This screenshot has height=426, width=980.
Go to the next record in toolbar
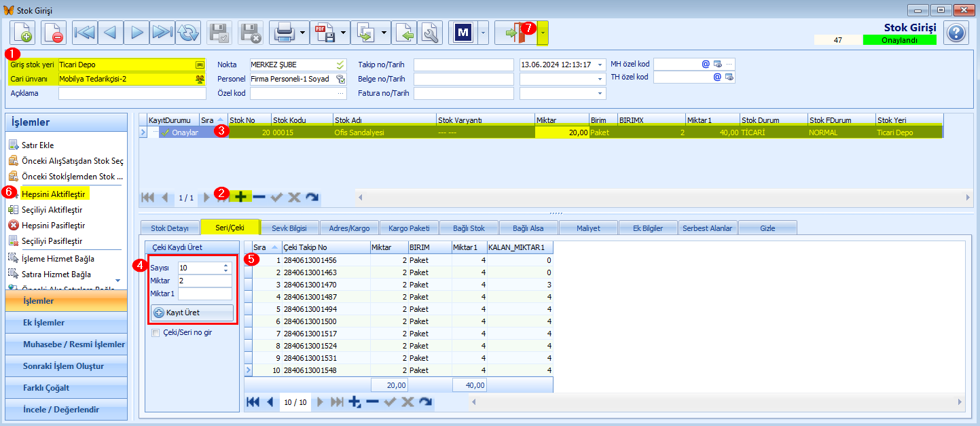[137, 33]
